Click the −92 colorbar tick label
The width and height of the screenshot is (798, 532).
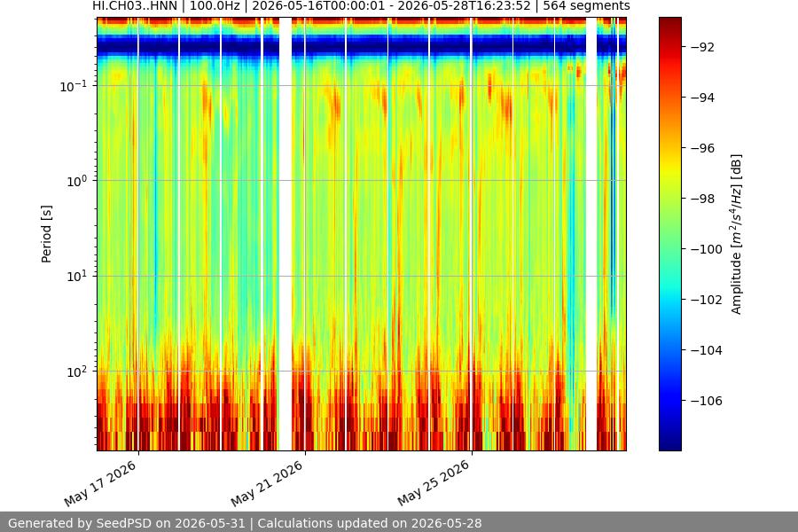point(702,47)
